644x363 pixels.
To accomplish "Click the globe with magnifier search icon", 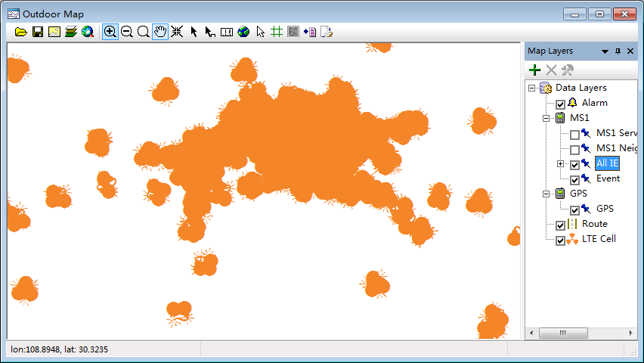I will [x=88, y=32].
